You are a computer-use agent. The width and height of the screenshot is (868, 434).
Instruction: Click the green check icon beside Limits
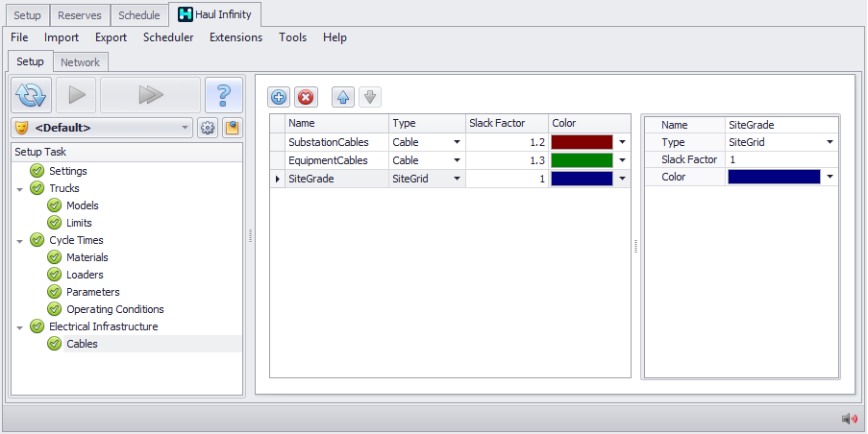click(54, 222)
